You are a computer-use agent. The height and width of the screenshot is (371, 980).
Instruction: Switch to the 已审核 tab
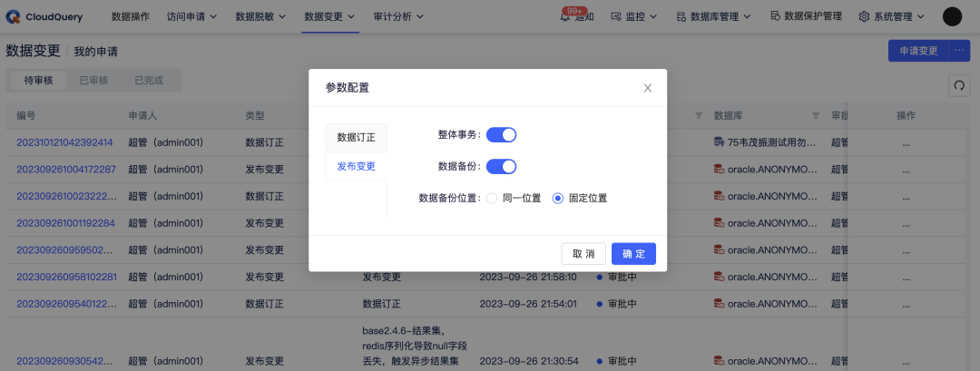[93, 81]
